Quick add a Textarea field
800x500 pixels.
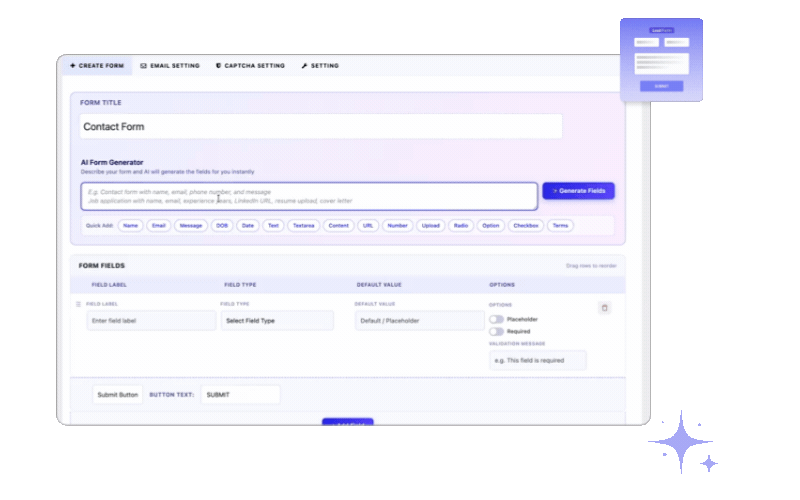pos(304,226)
